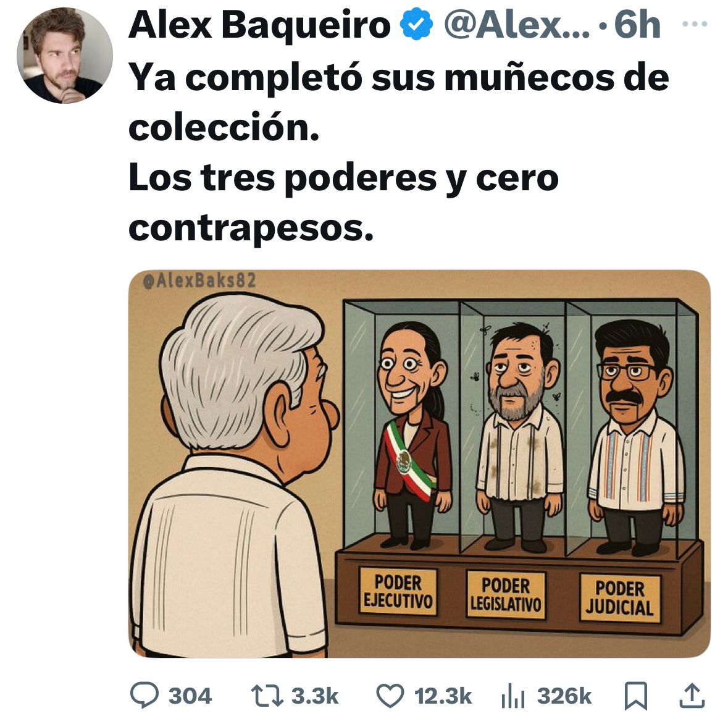Click the 6h timestamp

[637, 25]
